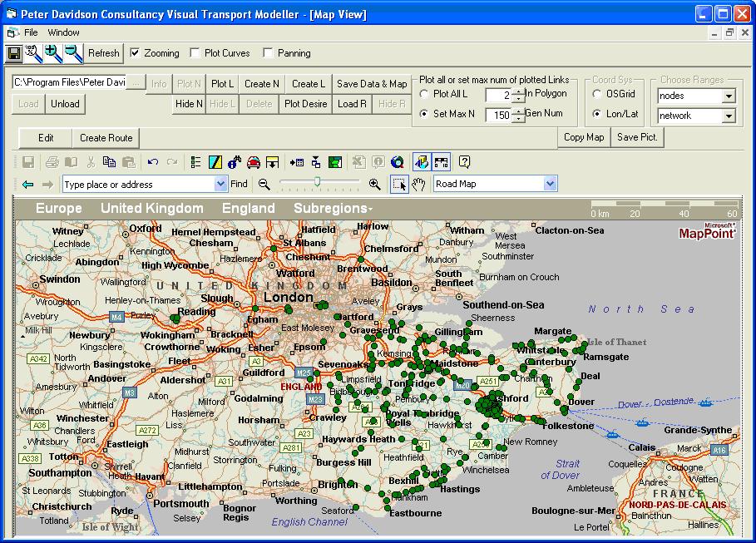Open the help question mark icon
The height and width of the screenshot is (543, 756).
point(465,162)
